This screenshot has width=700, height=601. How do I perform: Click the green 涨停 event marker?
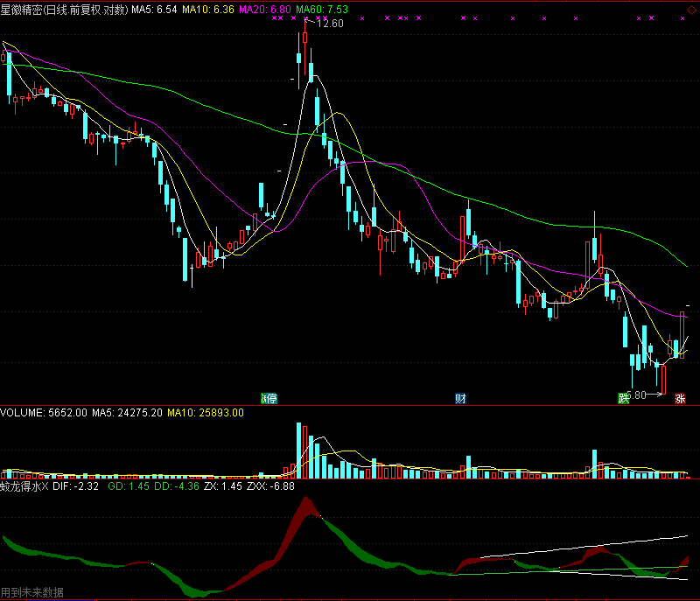269,398
